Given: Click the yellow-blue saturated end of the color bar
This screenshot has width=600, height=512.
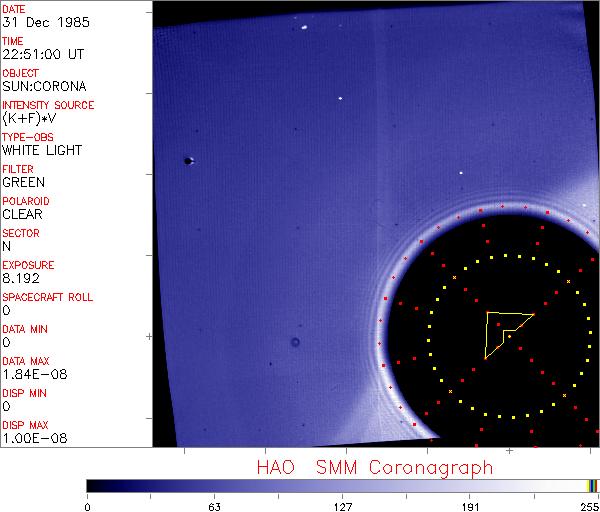Looking at the screenshot, I should click(593, 485).
